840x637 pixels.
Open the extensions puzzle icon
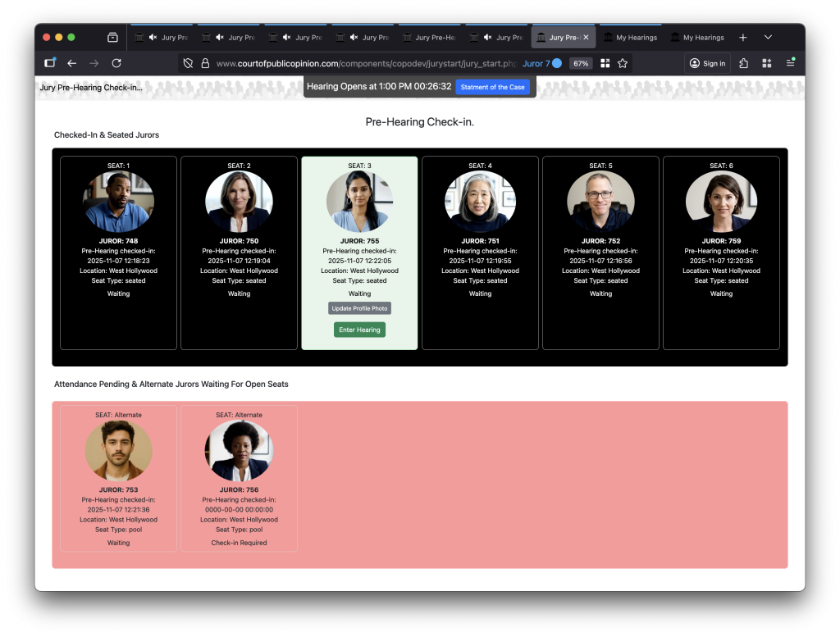coord(743,63)
